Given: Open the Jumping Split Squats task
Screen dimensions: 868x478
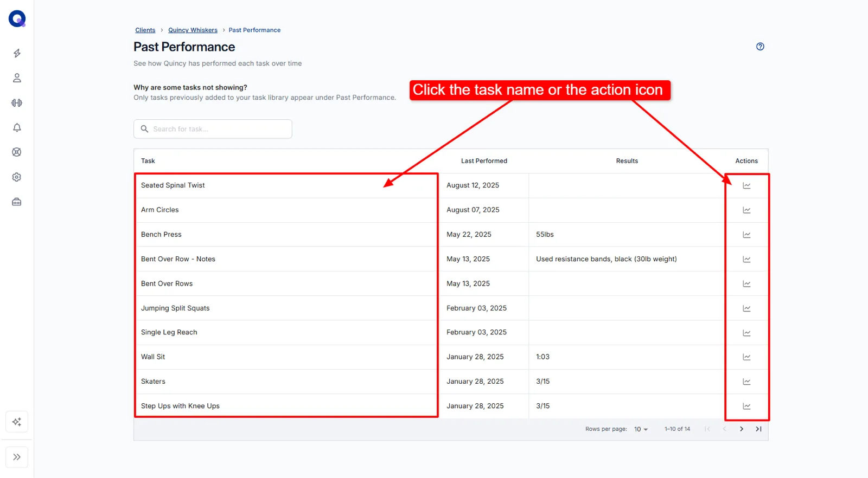Looking at the screenshot, I should click(x=175, y=308).
